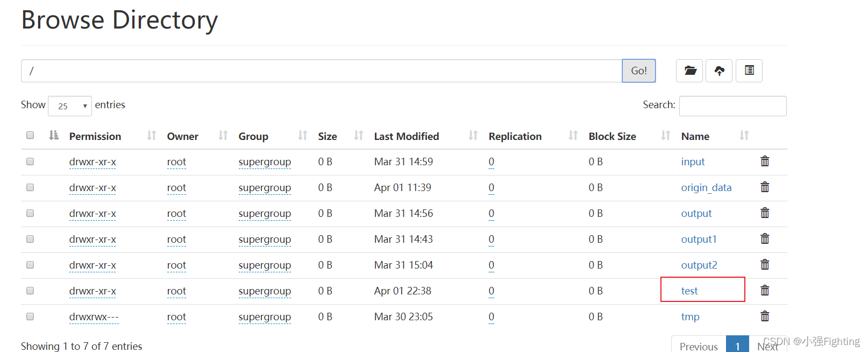
Task: Remove output1 using its trash icon
Action: [765, 238]
